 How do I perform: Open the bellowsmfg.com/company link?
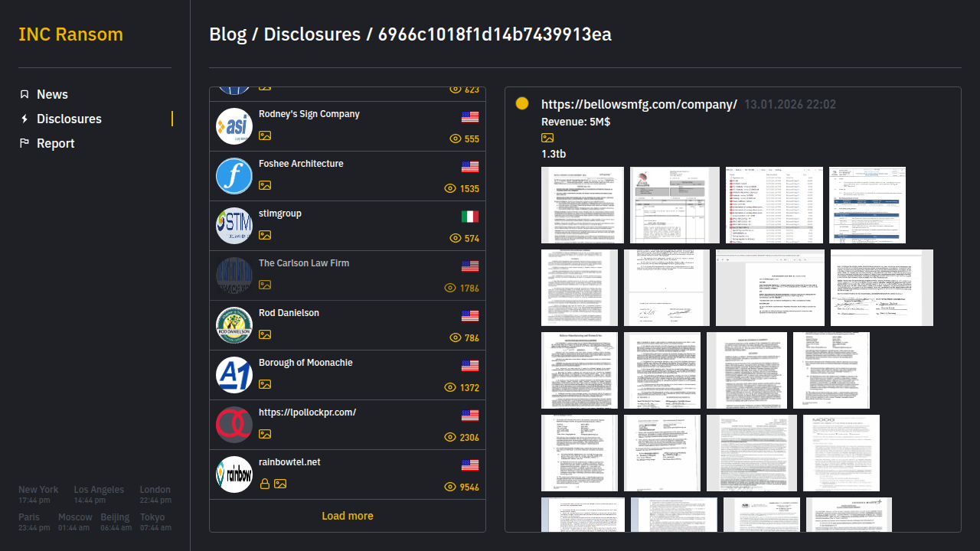click(x=639, y=105)
